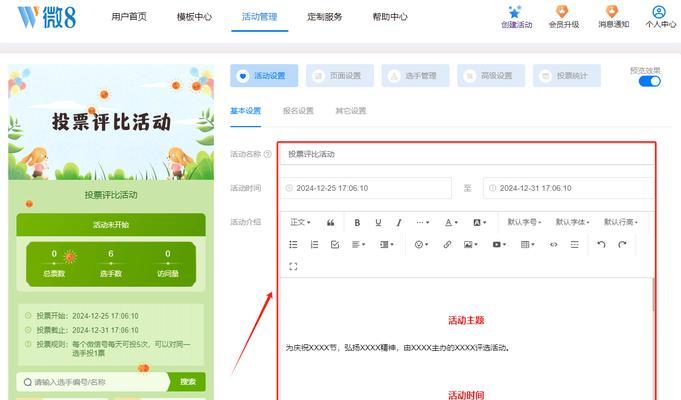Image resolution: width=681 pixels, height=400 pixels.
Task: Go to 用户首页 in the top menu
Action: (129, 17)
